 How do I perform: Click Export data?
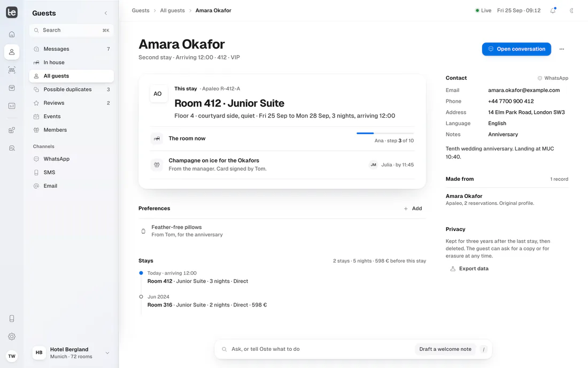[x=469, y=269]
